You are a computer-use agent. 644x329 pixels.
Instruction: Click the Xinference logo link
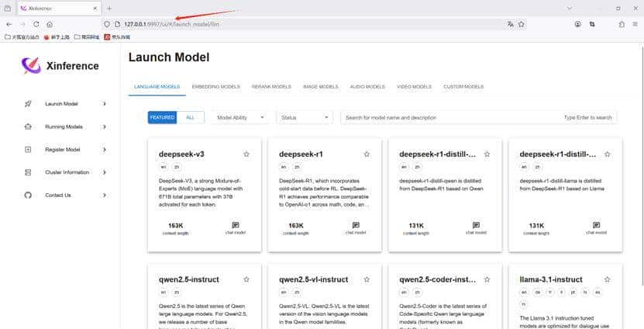[x=60, y=66]
